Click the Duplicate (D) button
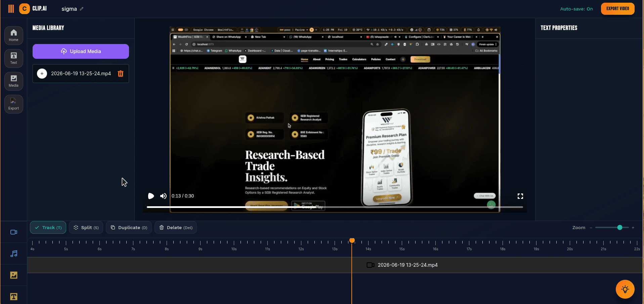Screen dimensions: 644x304 129,227
